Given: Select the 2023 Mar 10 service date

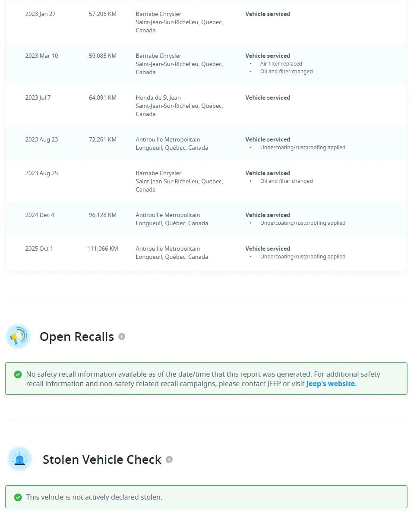Looking at the screenshot, I should [x=41, y=56].
